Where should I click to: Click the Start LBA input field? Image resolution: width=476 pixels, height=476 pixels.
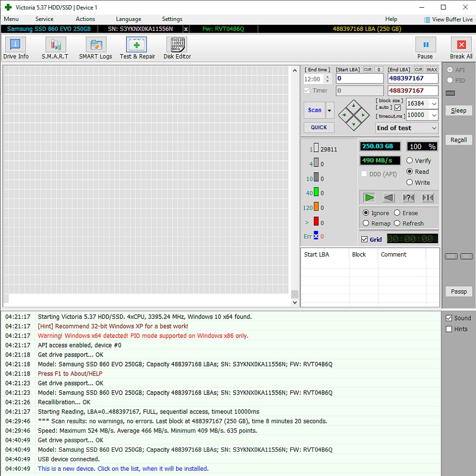pos(360,79)
